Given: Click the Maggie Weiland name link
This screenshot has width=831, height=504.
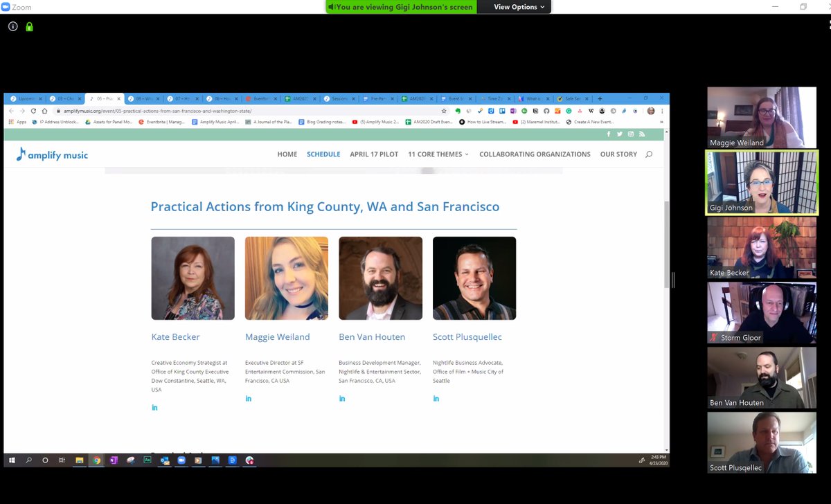Looking at the screenshot, I should click(277, 337).
